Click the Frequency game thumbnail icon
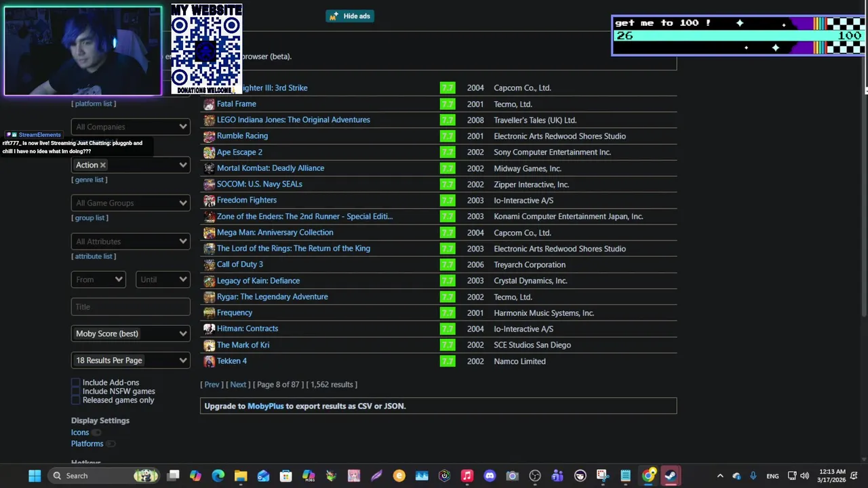Screen dimensions: 868x488 pos(209,313)
